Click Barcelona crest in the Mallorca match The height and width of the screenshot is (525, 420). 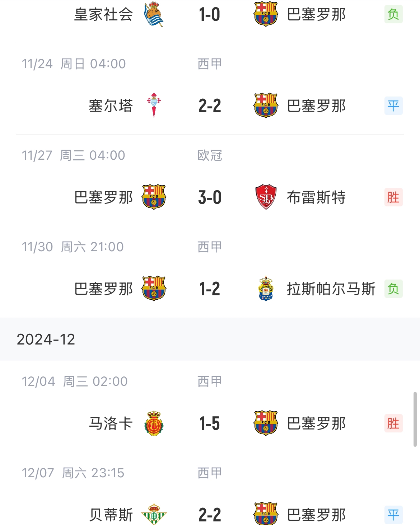tap(266, 423)
